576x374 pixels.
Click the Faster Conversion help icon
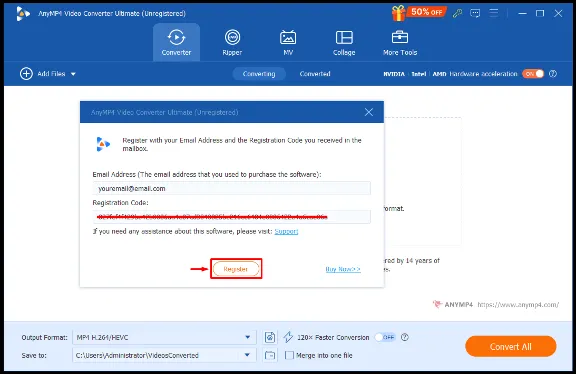coord(405,337)
